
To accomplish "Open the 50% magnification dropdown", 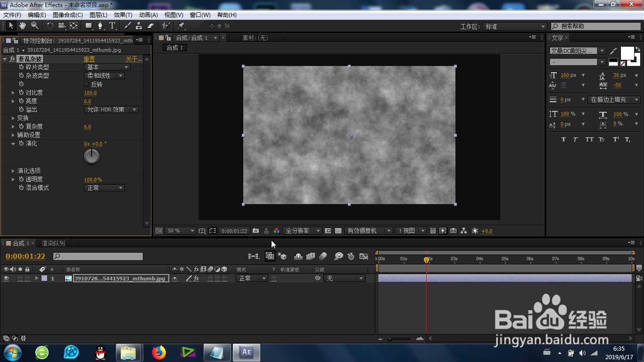I will tap(180, 230).
